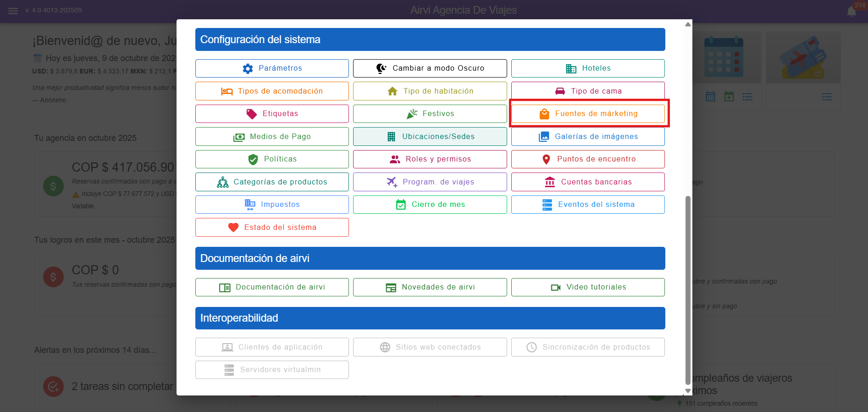Click the Parámetros gear icon
This screenshot has height=412, width=868.
[248, 68]
